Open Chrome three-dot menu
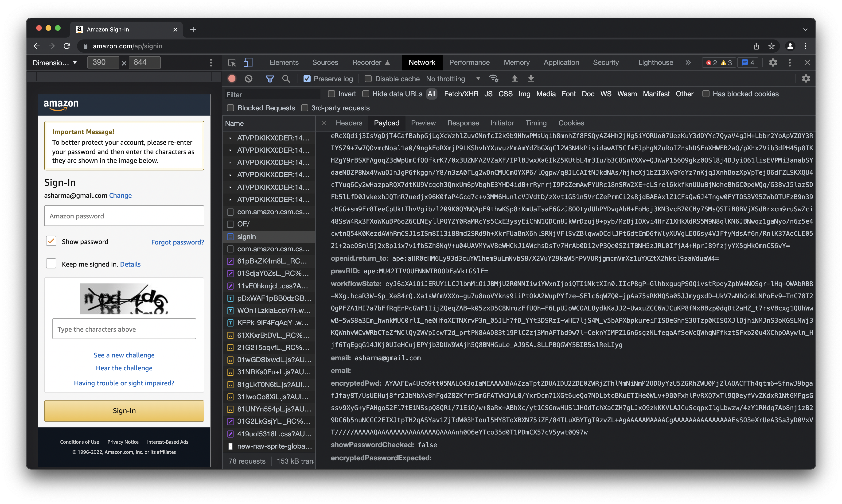This screenshot has height=504, width=842. [805, 46]
